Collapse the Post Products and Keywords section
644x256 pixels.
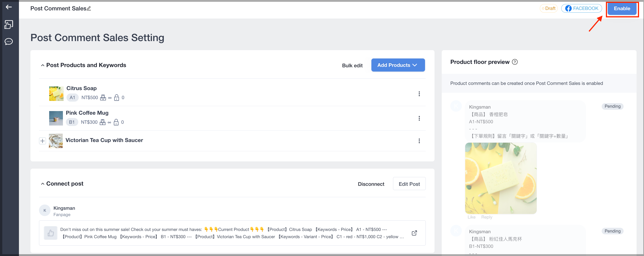click(42, 65)
